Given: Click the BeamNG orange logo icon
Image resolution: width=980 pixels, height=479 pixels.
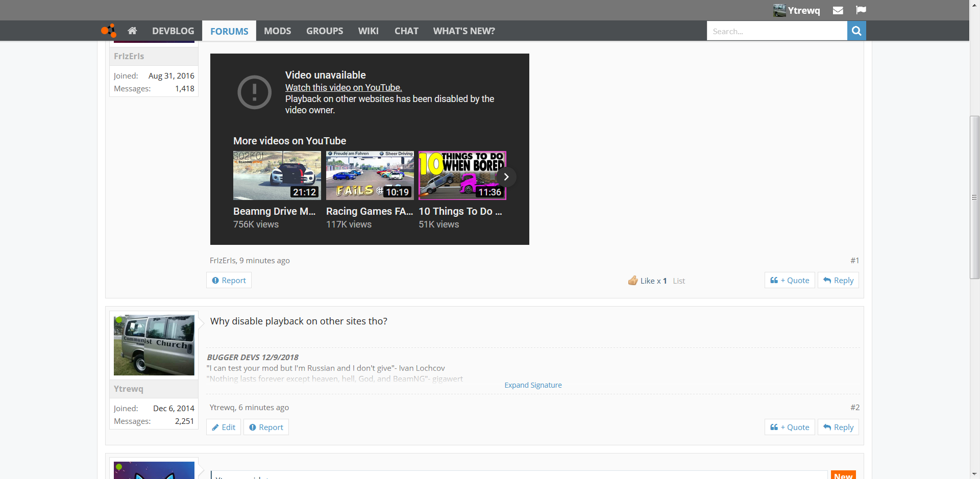Looking at the screenshot, I should pyautogui.click(x=108, y=31).
